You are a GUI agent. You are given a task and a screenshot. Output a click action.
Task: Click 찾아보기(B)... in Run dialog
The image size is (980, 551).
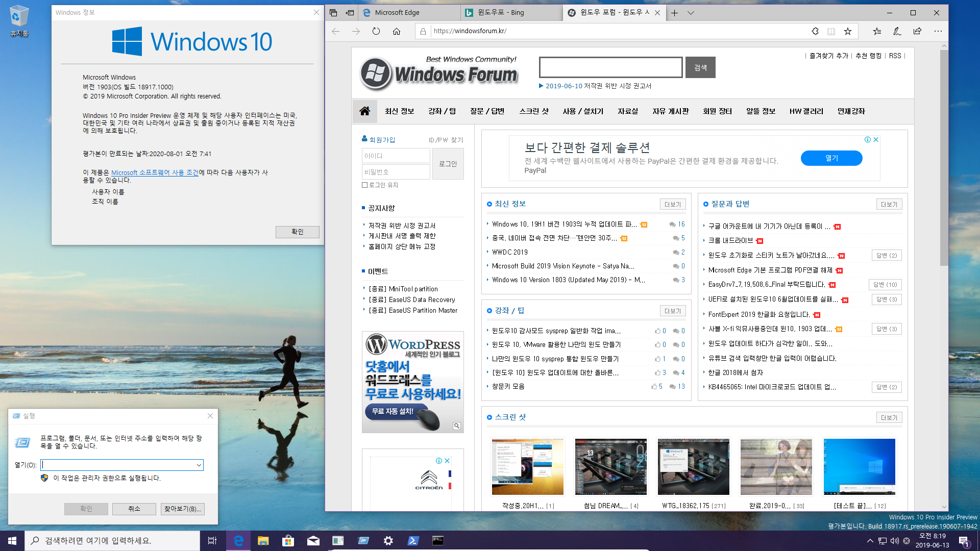click(182, 509)
